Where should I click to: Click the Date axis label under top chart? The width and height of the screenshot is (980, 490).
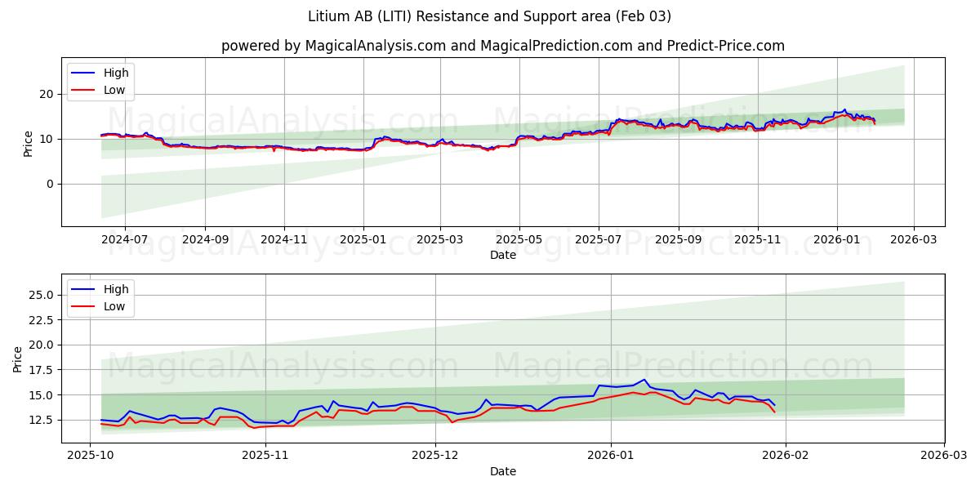pyautogui.click(x=501, y=256)
